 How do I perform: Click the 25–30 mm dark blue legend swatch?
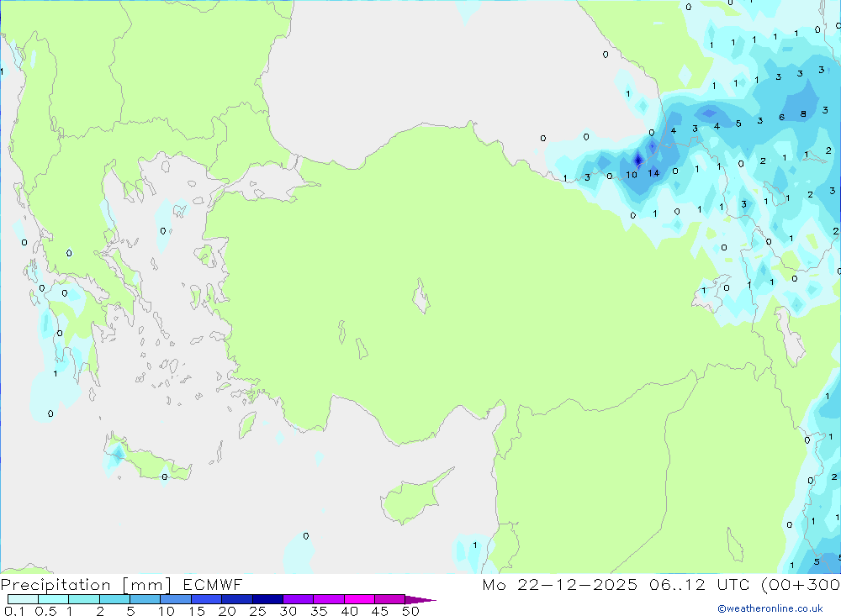(x=267, y=599)
